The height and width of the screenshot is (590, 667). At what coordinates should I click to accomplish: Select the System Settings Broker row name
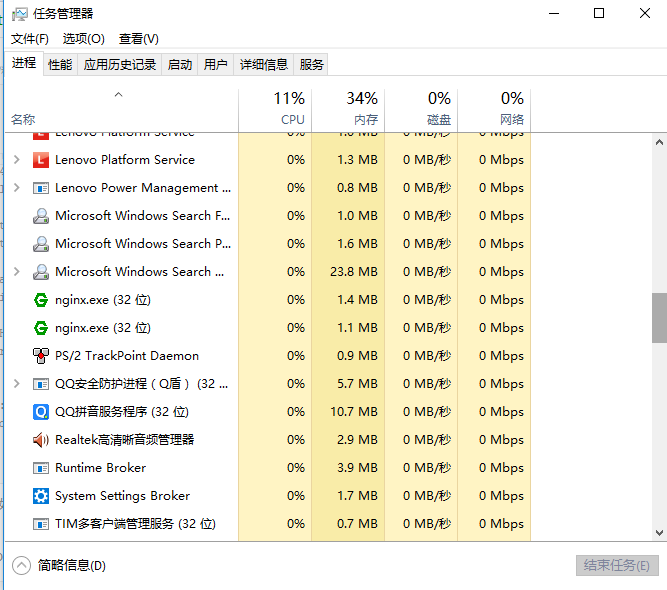click(x=123, y=496)
